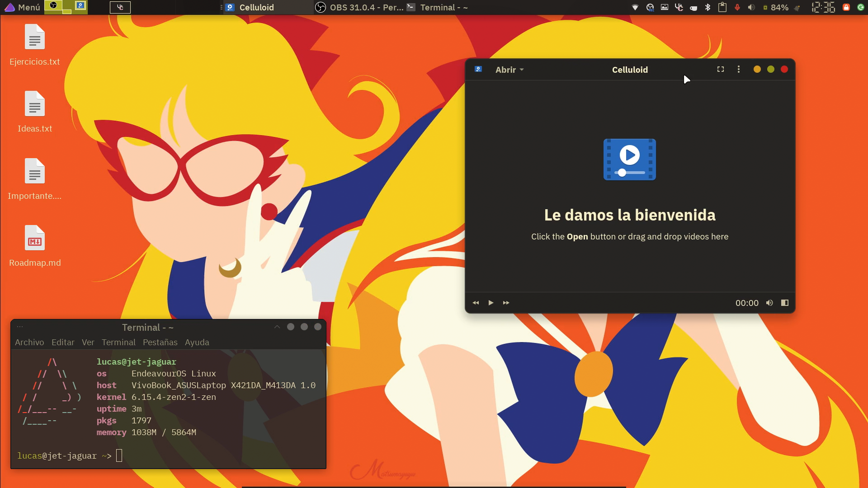Select the Importante desktop file

(x=34, y=179)
